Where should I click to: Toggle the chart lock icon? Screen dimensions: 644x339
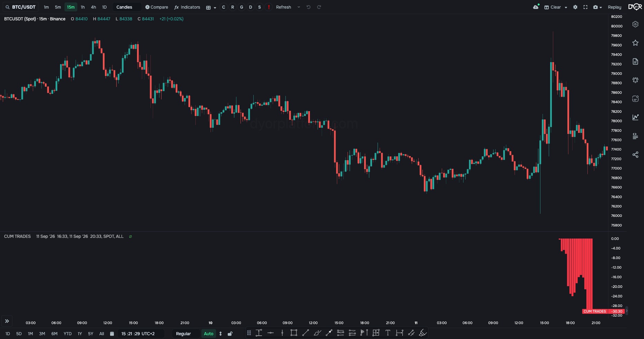[230, 333]
